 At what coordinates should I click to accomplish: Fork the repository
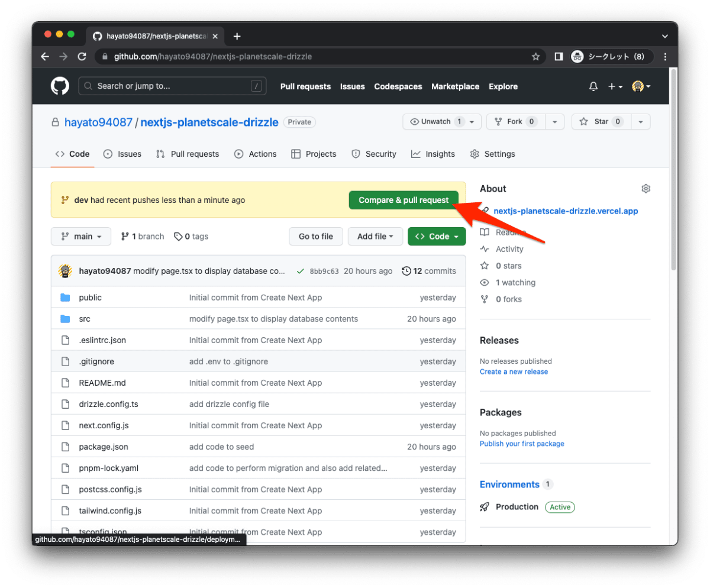pyautogui.click(x=515, y=122)
